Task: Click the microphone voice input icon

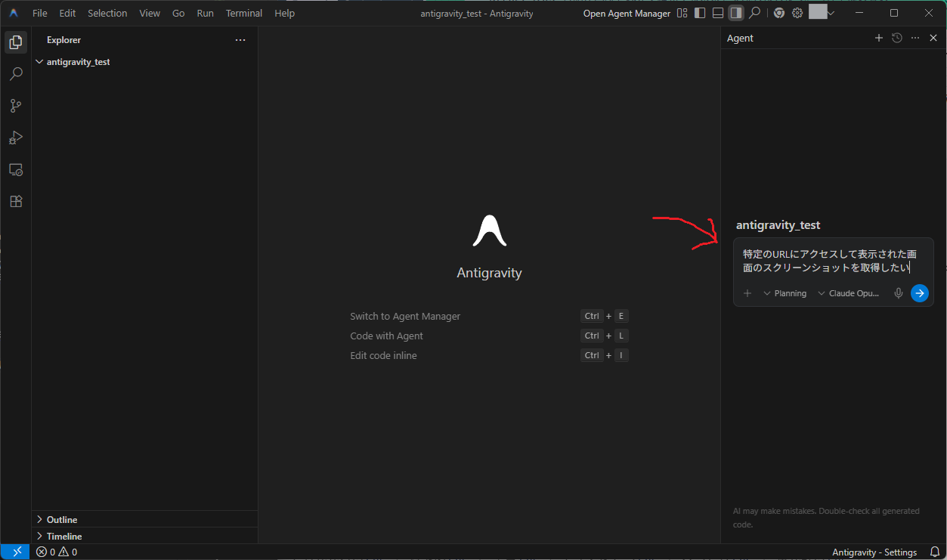Action: [898, 293]
